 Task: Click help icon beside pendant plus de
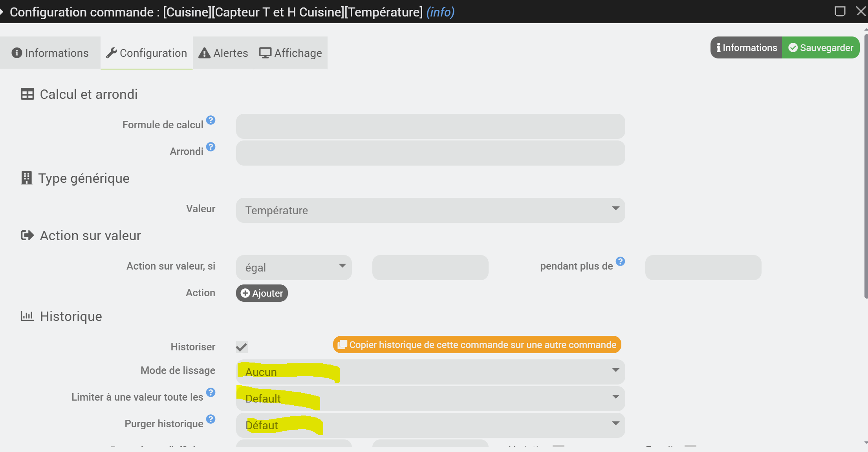pyautogui.click(x=620, y=261)
